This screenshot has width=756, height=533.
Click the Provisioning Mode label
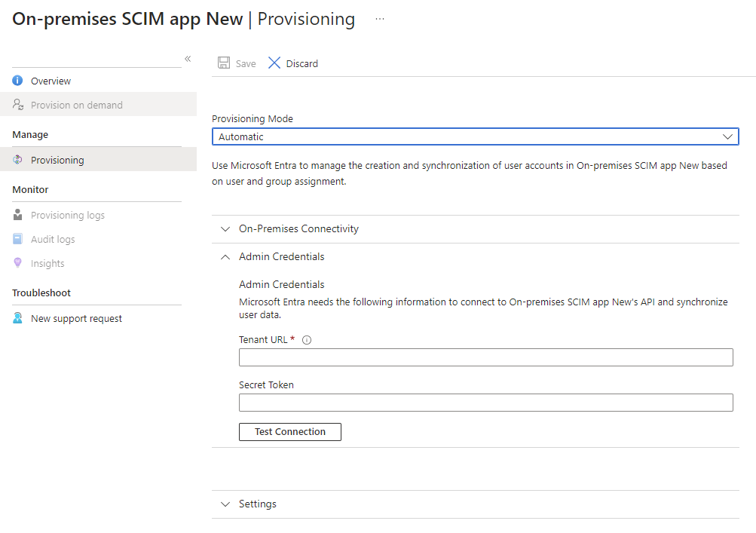coord(253,118)
